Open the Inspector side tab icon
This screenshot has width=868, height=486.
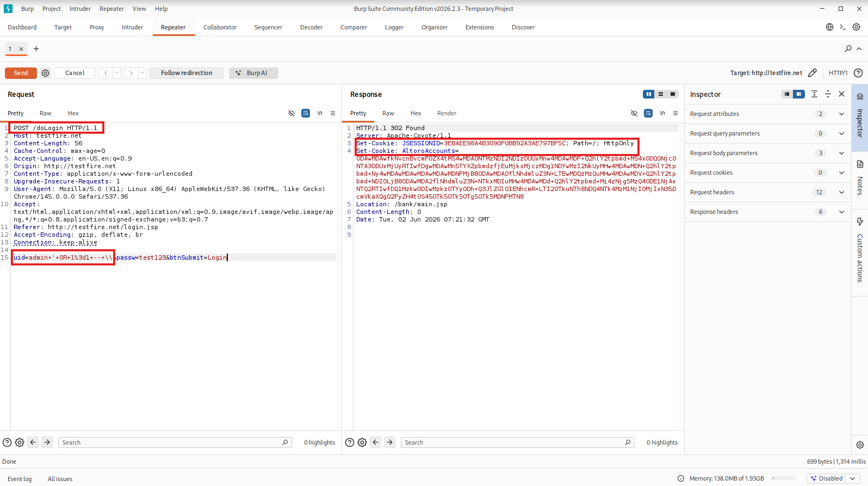point(860,96)
